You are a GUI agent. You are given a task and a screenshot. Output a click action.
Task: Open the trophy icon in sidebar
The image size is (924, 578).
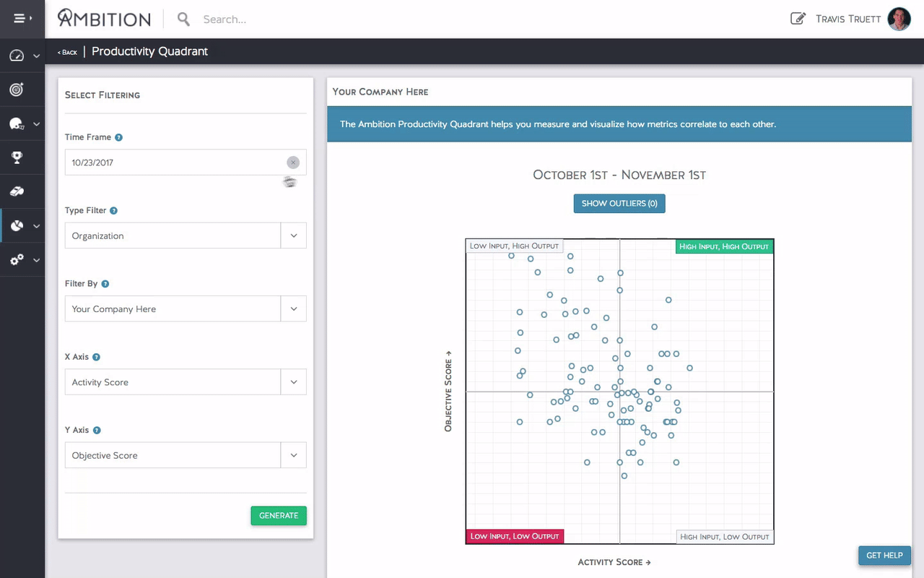(17, 158)
